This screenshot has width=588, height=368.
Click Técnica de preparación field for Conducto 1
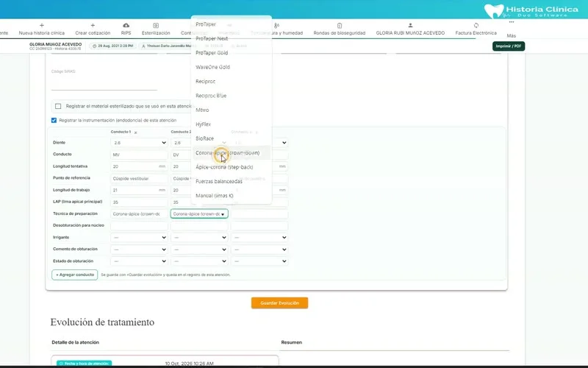139,213
